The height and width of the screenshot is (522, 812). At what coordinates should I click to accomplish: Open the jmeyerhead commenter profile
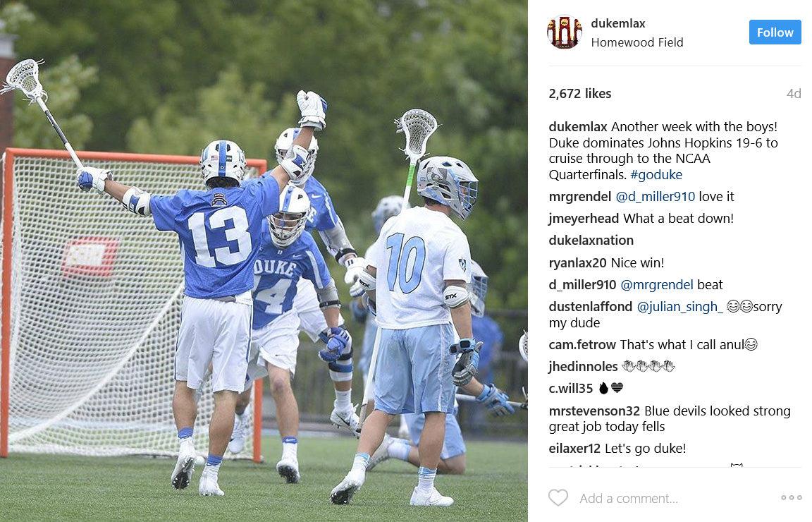[x=584, y=219]
